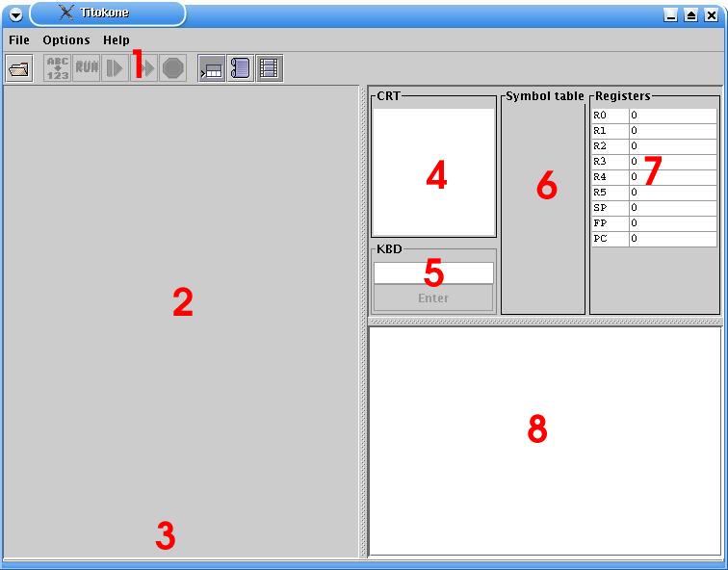The image size is (728, 570).
Task: Click the KBD input text field
Action: click(x=433, y=273)
